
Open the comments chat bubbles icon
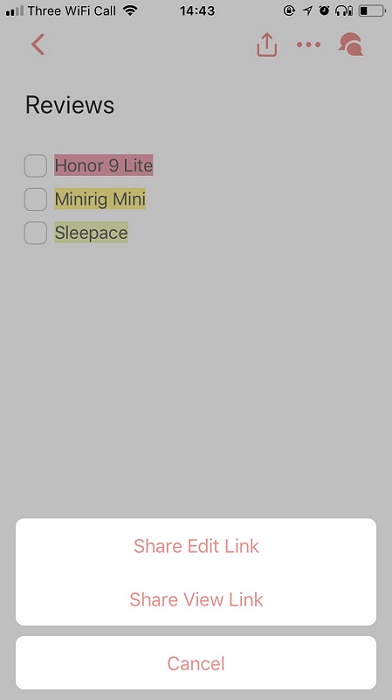click(x=350, y=45)
